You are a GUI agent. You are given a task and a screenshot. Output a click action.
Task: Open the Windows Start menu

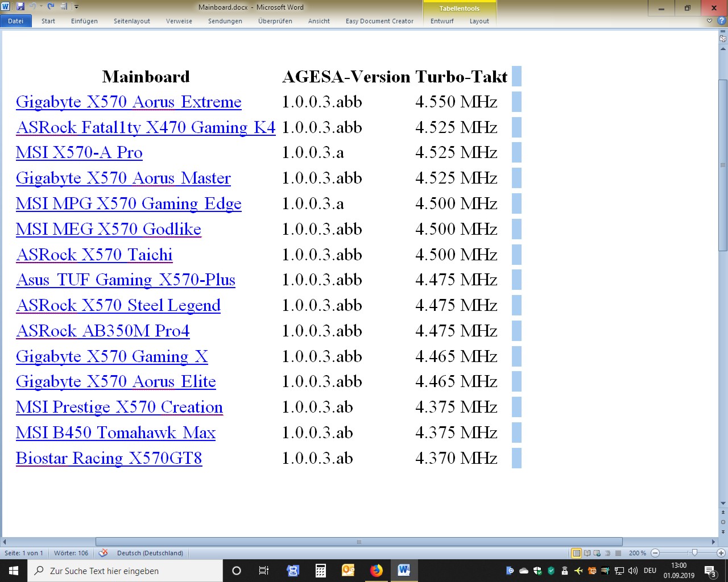[14, 571]
